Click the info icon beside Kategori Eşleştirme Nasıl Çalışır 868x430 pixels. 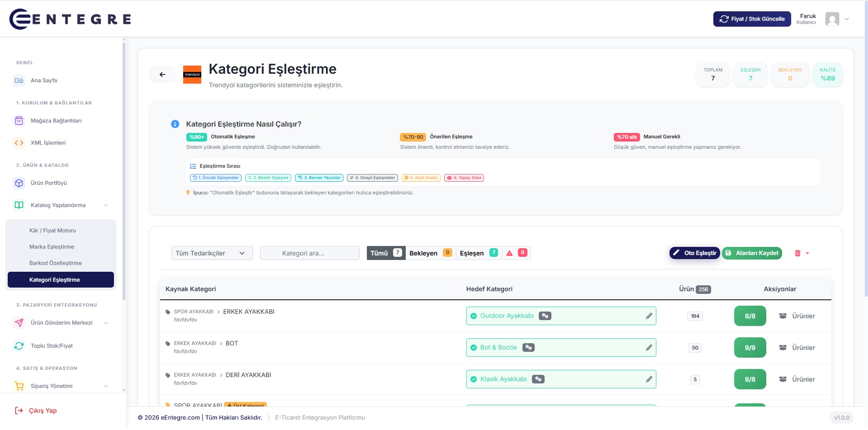tap(175, 124)
